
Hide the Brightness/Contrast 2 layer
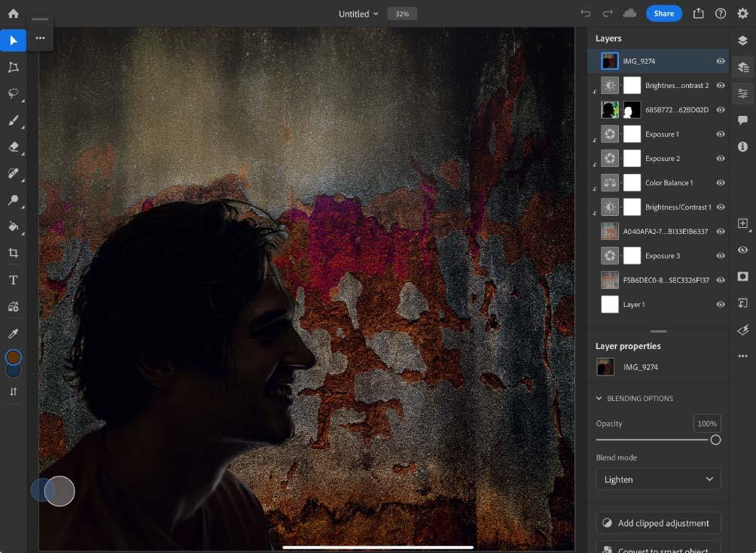[721, 85]
